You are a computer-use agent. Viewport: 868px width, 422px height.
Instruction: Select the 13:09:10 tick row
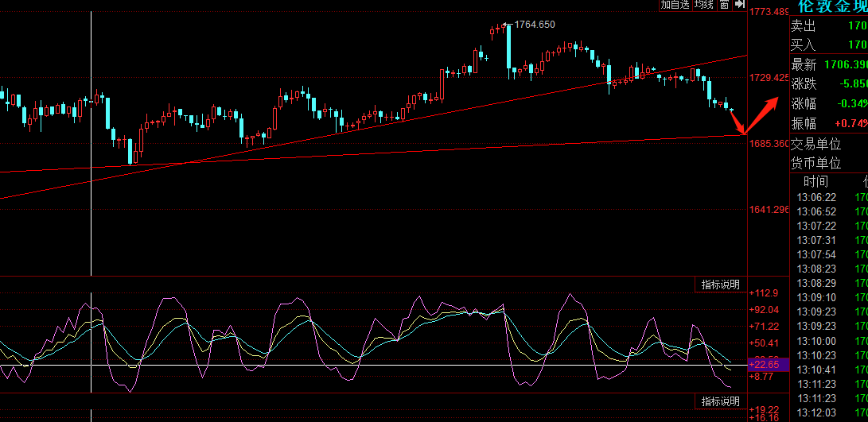829,297
